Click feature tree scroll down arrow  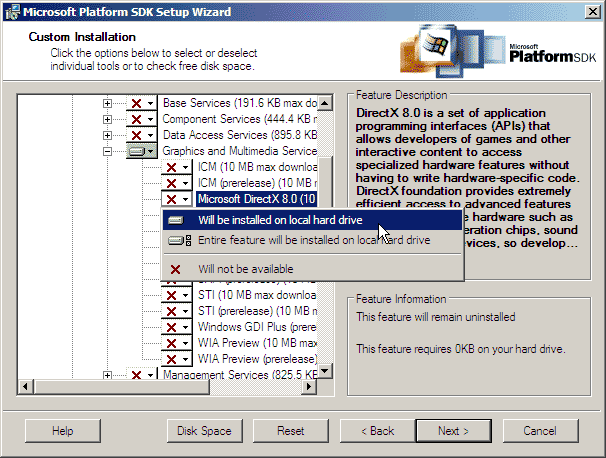coord(325,371)
